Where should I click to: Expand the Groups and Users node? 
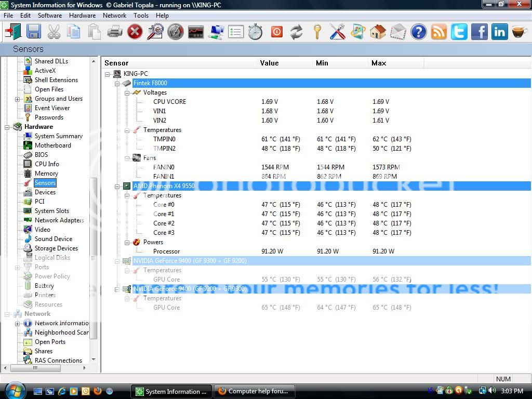click(17, 99)
